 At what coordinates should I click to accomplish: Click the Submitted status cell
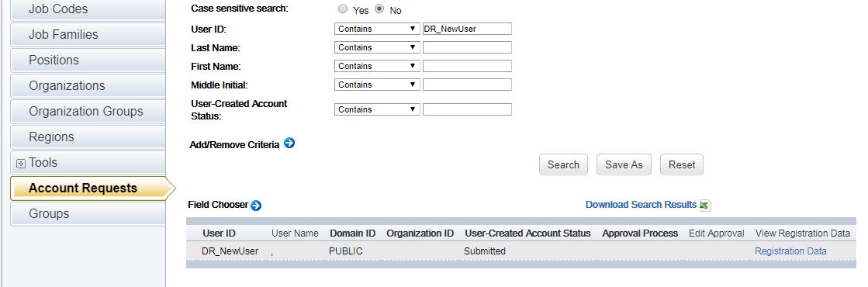pyautogui.click(x=485, y=251)
